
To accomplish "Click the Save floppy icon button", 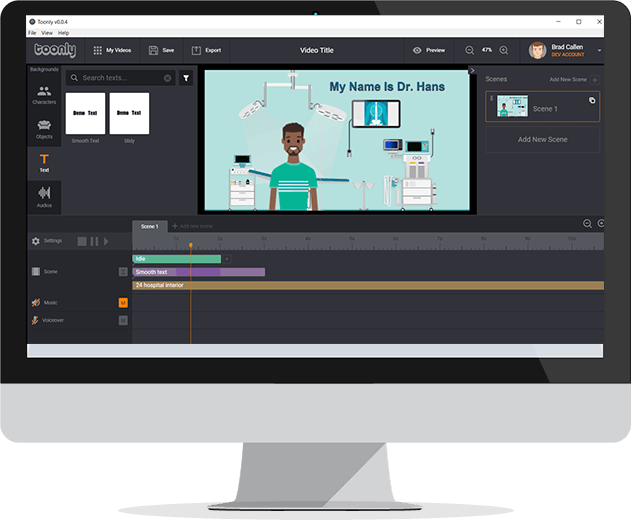I will pos(161,50).
